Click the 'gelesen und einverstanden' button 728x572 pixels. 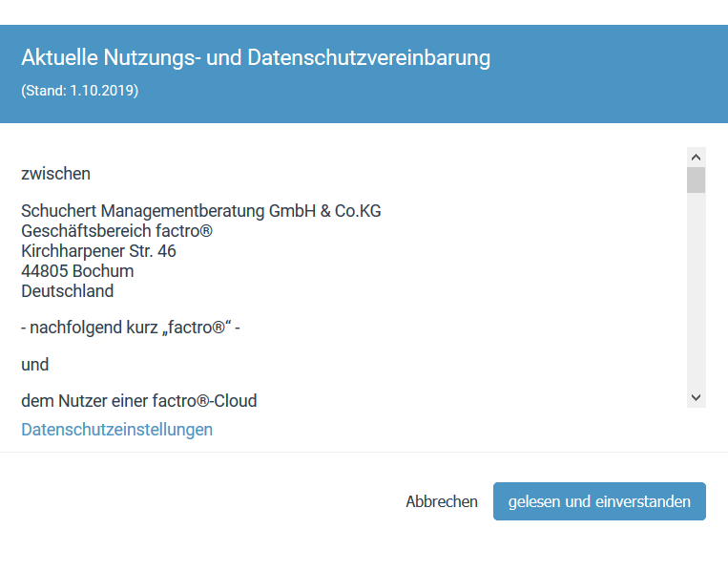[x=599, y=501]
